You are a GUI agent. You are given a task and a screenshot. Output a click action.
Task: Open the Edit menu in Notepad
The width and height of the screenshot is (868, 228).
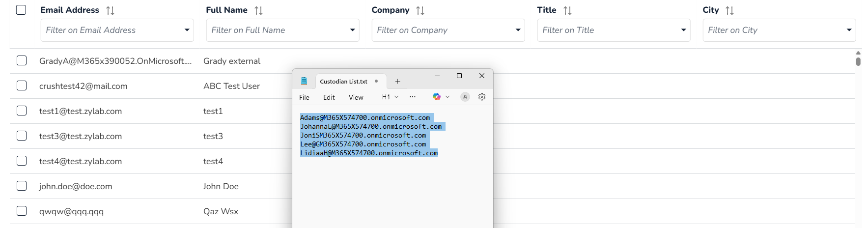pyautogui.click(x=329, y=97)
